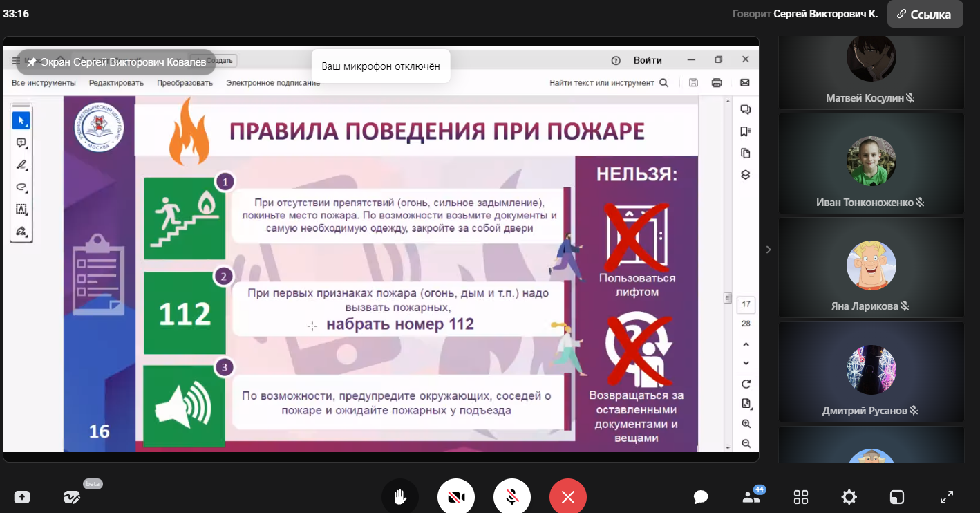The height and width of the screenshot is (513, 980).
Task: Start screen sharing
Action: [x=22, y=497]
